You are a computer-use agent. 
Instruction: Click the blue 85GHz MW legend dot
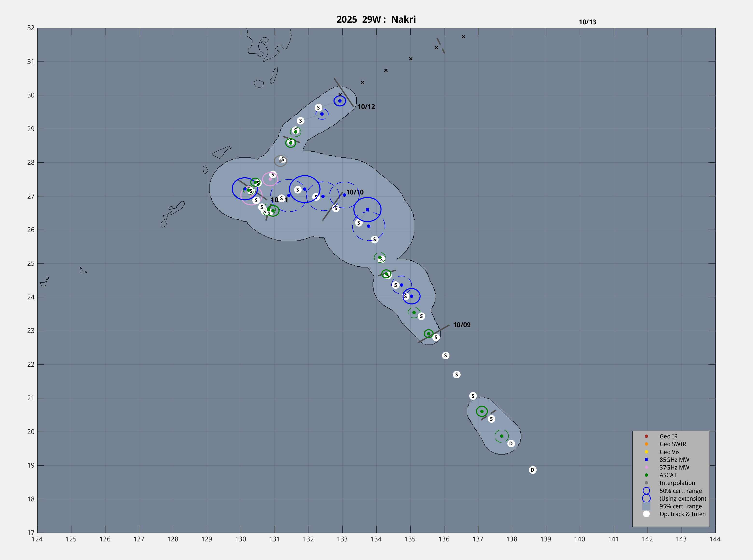[646, 460]
